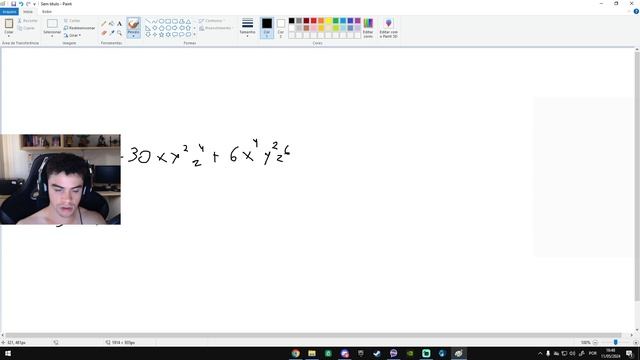Select the Pencil tool in Ferramentas
This screenshot has height=360, width=640.
[x=104, y=24]
